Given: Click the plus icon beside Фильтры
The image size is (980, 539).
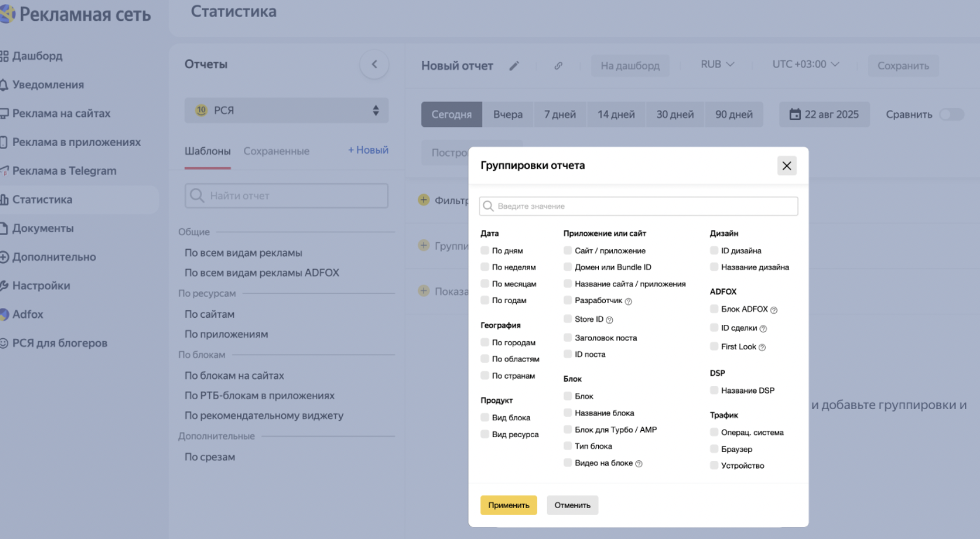Looking at the screenshot, I should coord(424,200).
